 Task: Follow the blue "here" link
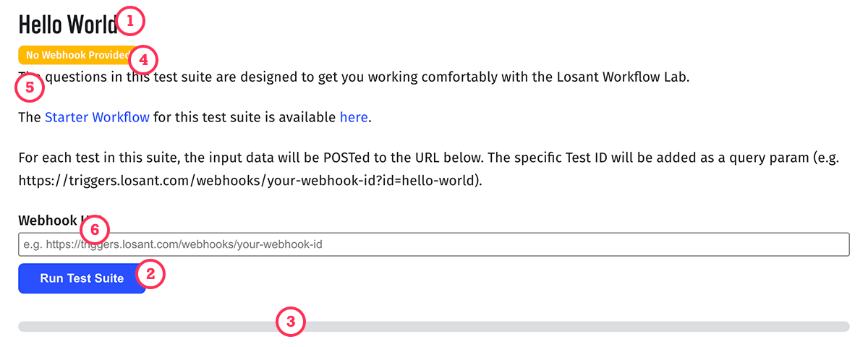tap(354, 117)
